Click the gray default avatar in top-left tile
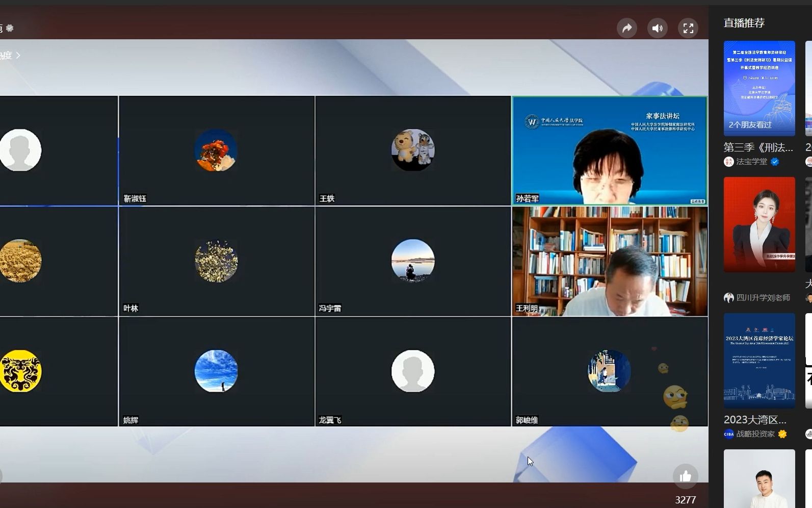This screenshot has height=508, width=812. point(20,150)
